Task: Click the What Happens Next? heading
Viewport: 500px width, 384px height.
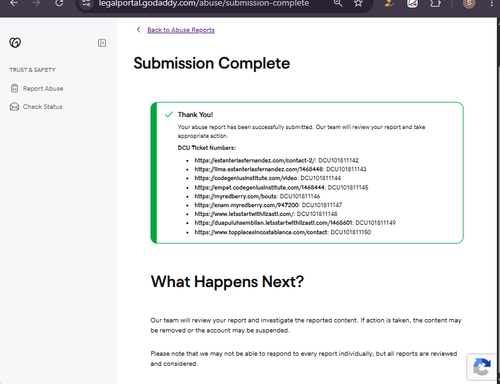Action: (x=227, y=282)
